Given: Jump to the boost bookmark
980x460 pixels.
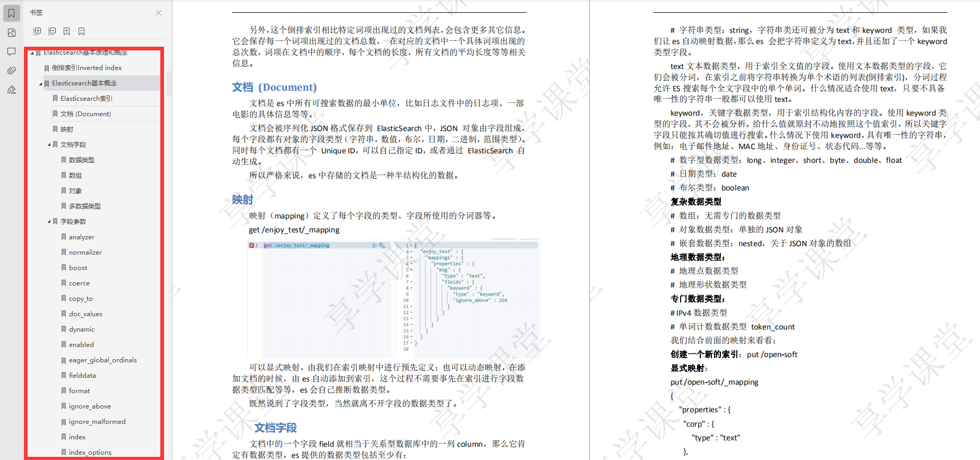Looking at the screenshot, I should coord(78,268).
